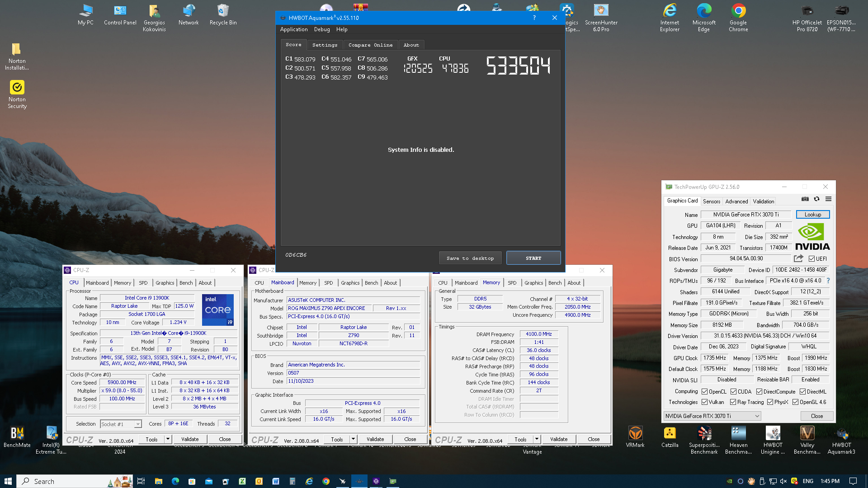Screen dimensions: 868x488
Task: Open the SPD tab in CPU-Z Memory window
Action: [512, 283]
